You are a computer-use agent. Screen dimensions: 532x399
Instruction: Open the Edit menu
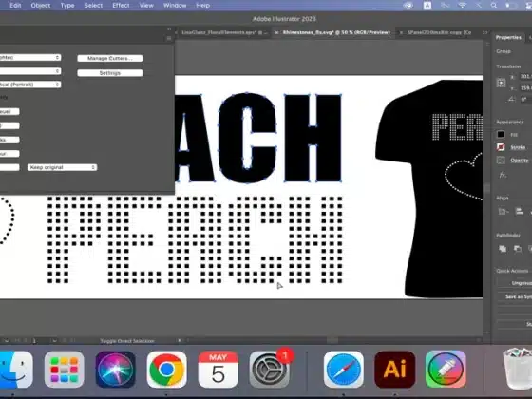point(15,6)
